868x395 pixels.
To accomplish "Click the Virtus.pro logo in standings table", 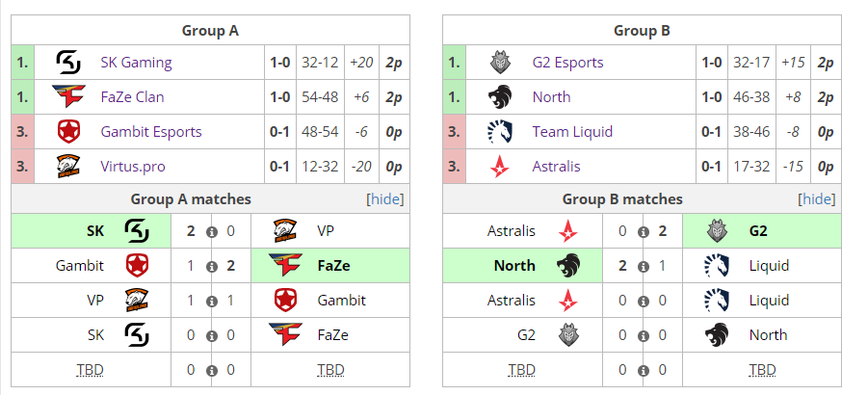I will tap(68, 166).
